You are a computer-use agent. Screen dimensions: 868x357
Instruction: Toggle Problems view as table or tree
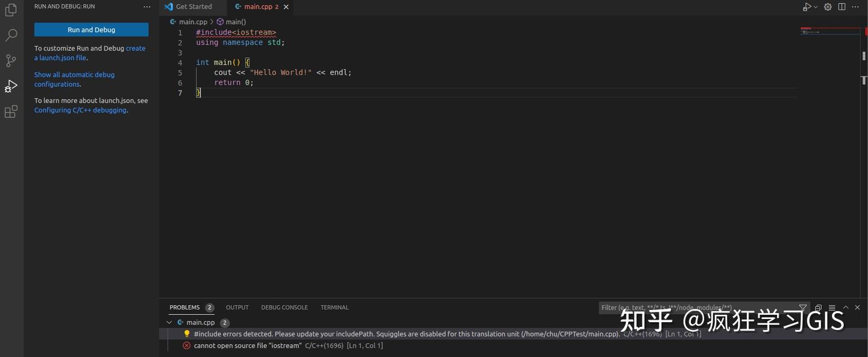832,308
